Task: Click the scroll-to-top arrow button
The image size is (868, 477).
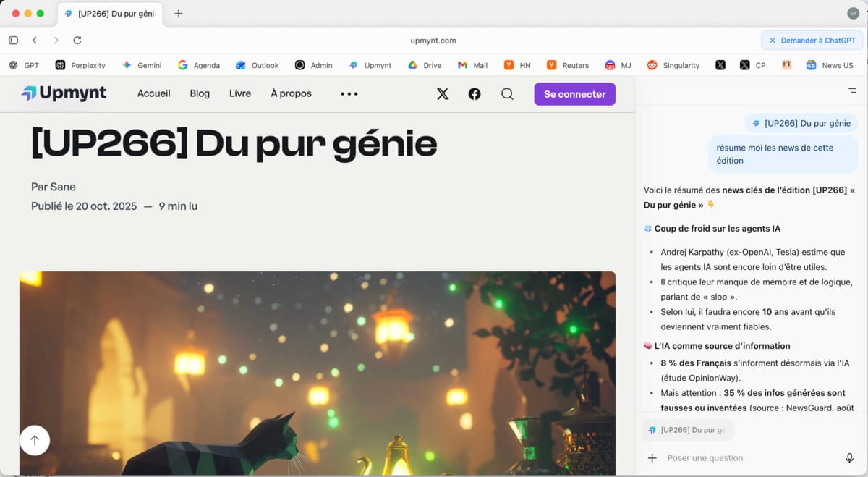Action: coord(35,440)
